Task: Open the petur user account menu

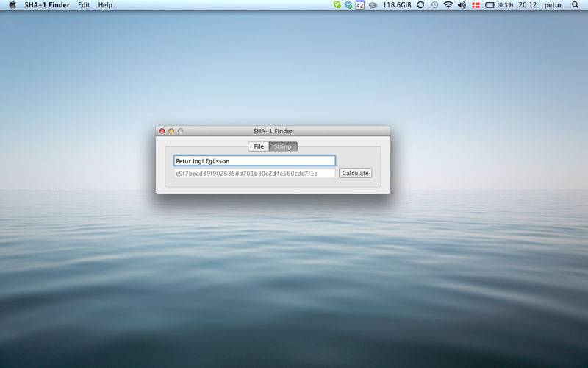Action: (553, 5)
